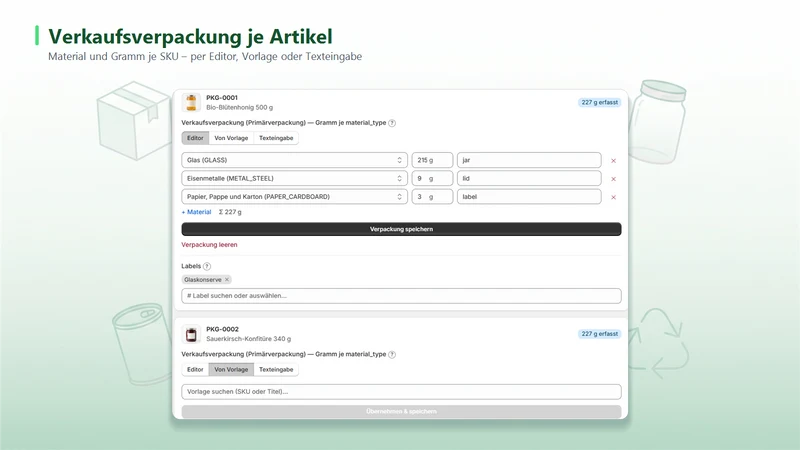Screen dimensions: 800x450
Task: Click the Verpackung leeren link
Action: click(x=209, y=245)
